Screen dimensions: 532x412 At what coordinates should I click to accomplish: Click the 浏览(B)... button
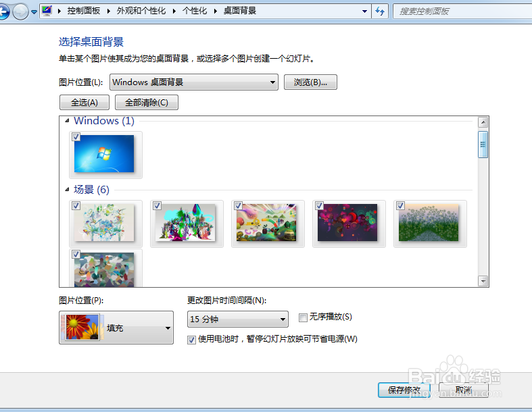[x=310, y=82]
